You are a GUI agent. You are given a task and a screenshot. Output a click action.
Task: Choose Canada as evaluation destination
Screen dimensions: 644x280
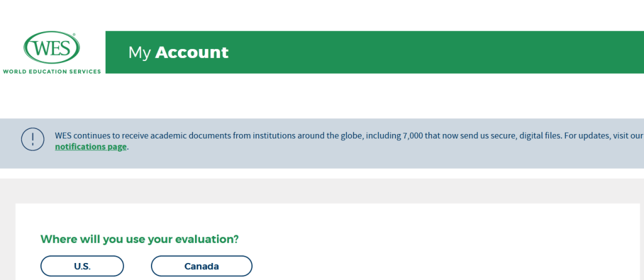pos(201,266)
